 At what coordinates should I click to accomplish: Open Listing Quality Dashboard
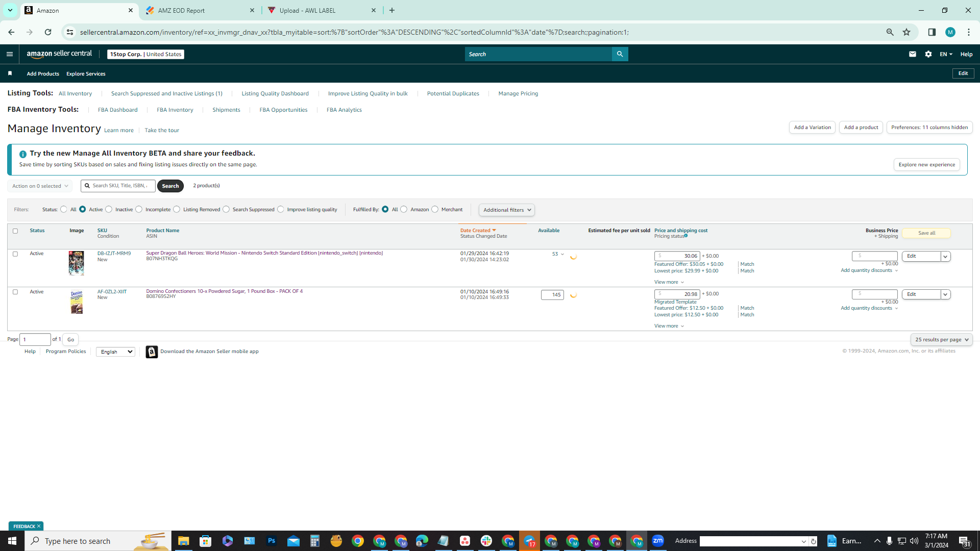(275, 94)
